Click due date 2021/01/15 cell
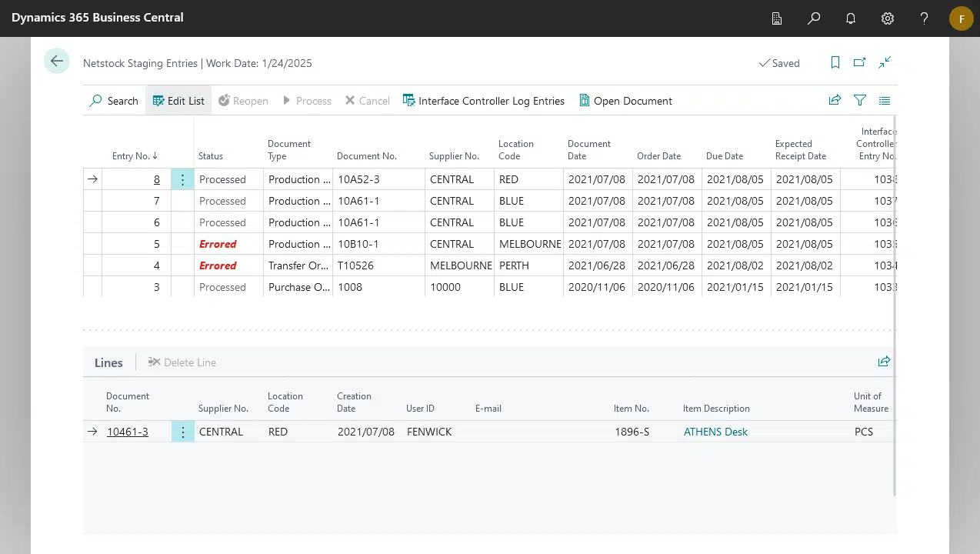This screenshot has height=554, width=980. [x=735, y=287]
